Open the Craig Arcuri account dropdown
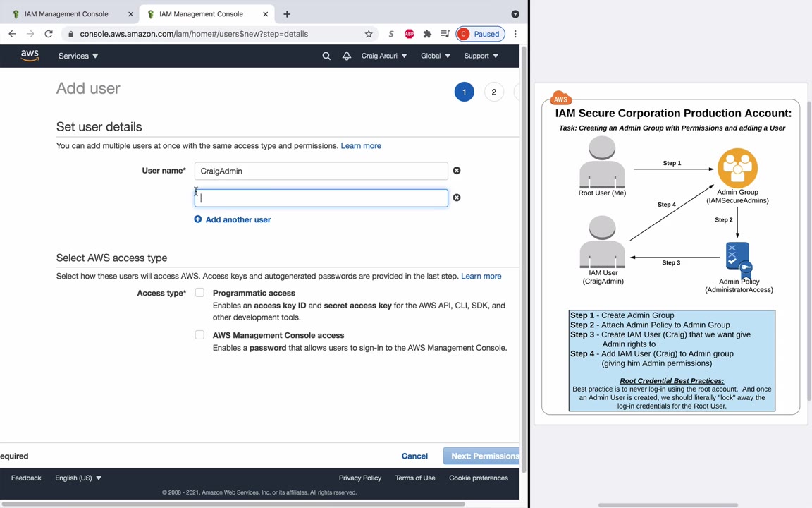Image resolution: width=812 pixels, height=508 pixels. click(x=383, y=56)
